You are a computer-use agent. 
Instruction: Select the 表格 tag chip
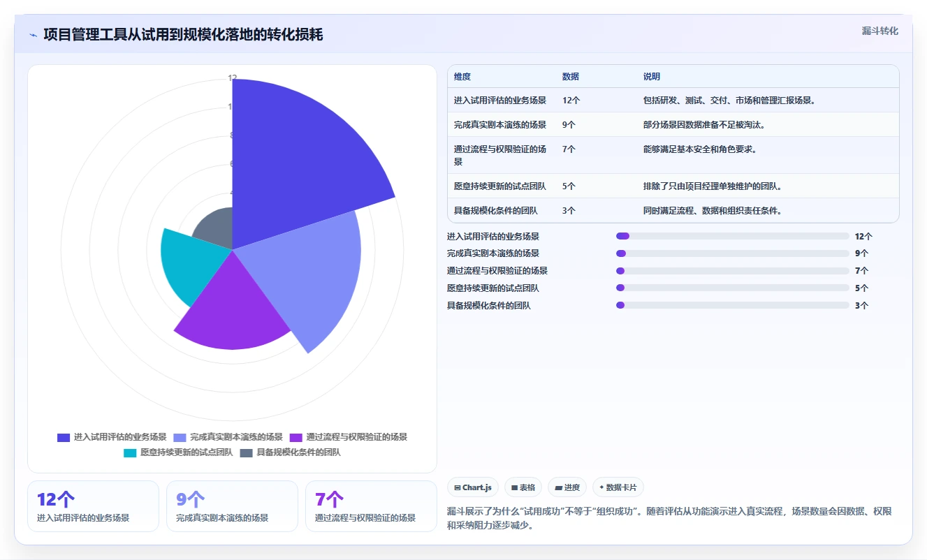pos(523,487)
